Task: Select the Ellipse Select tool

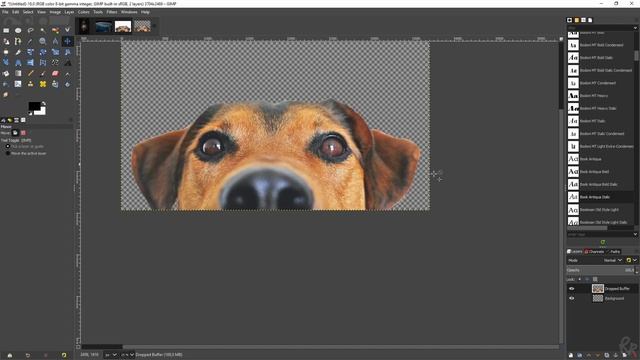Action: (x=18, y=30)
